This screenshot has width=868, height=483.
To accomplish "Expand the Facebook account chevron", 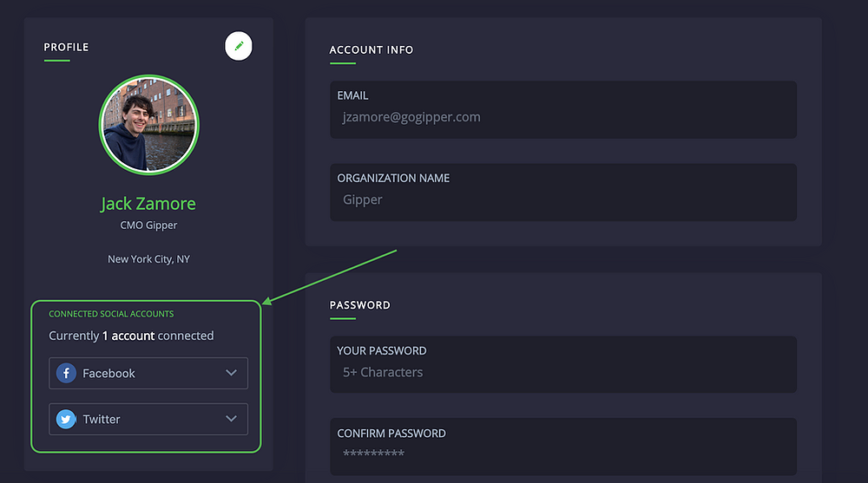I will [x=232, y=373].
